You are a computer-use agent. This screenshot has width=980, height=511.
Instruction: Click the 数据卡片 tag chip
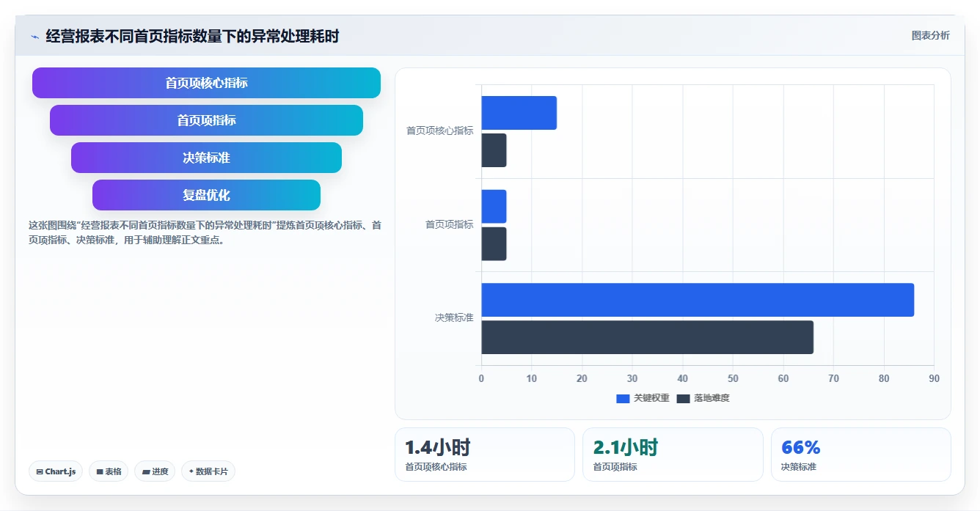pos(208,471)
